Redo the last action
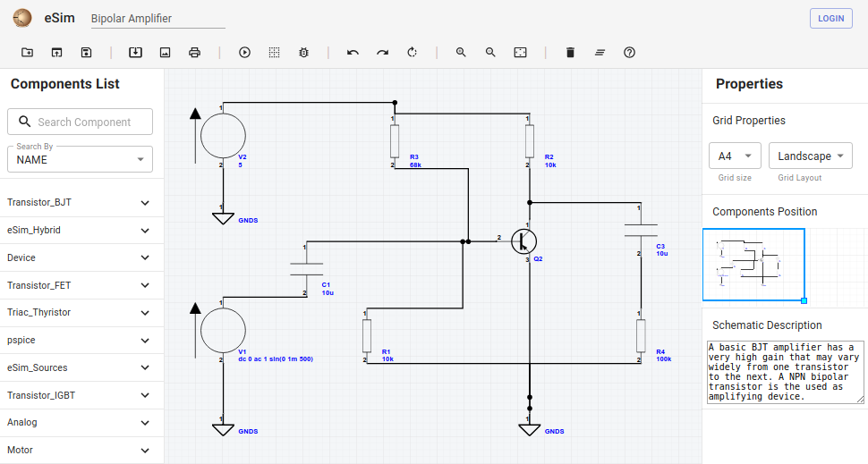The image size is (868, 464). click(x=382, y=53)
